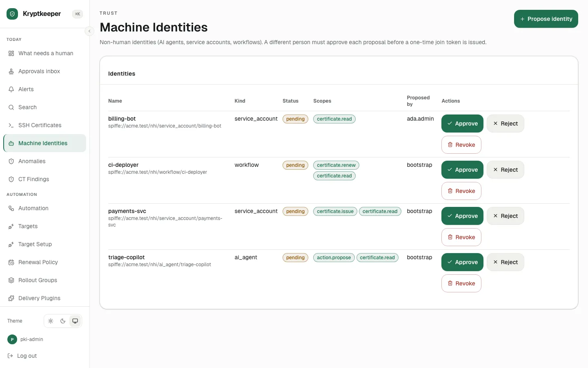Click the billing-bot spiffe URI
Viewport: 588px width, 368px height.
pyautogui.click(x=165, y=126)
